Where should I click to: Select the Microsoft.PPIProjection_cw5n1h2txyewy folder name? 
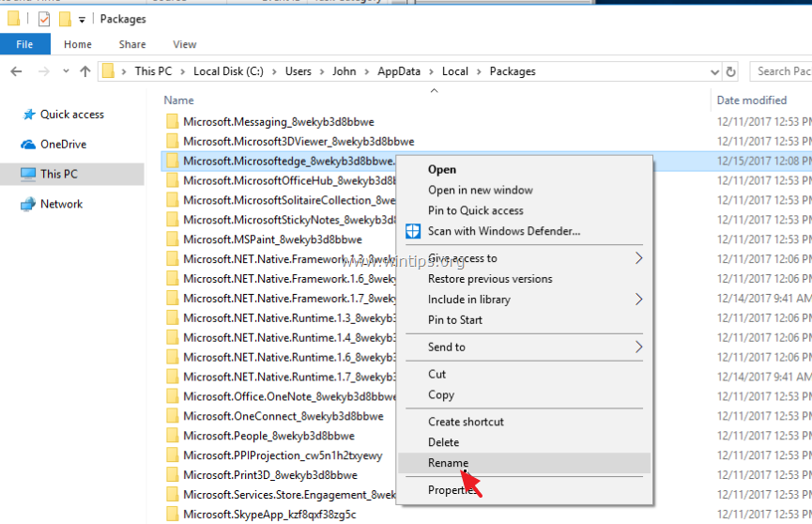(x=283, y=455)
